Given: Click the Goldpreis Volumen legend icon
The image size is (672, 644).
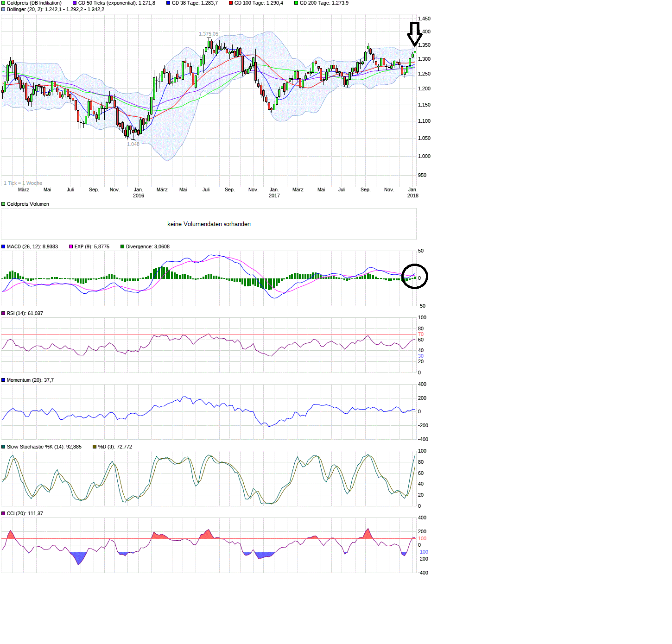Looking at the screenshot, I should click(x=3, y=204).
